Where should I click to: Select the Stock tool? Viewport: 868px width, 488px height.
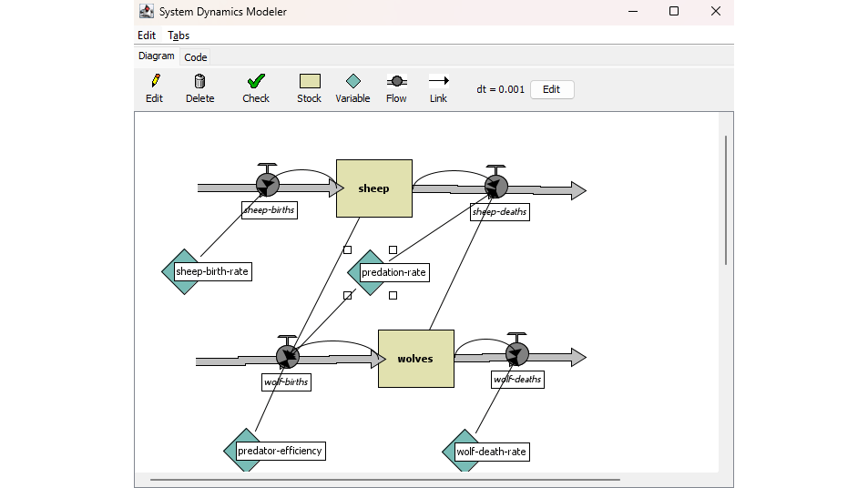coord(309,88)
